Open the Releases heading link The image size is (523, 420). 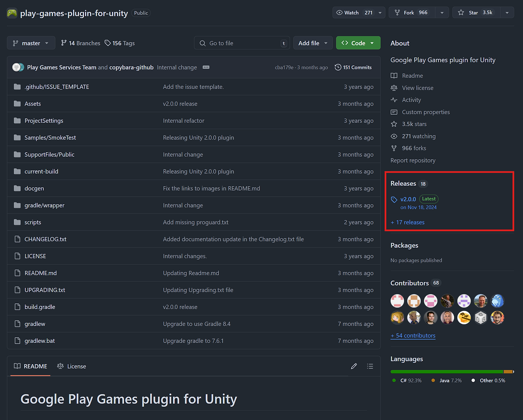[403, 184]
